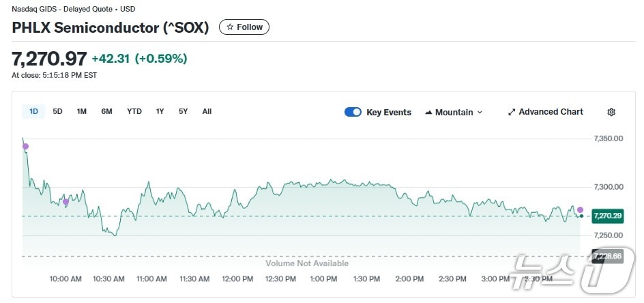The height and width of the screenshot is (303, 644).
Task: Expand the Mountain chart type dropdown
Action: [480, 113]
